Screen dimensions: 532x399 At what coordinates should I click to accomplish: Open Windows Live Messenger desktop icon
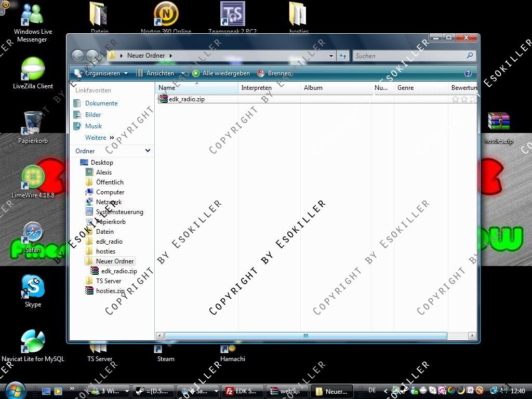pyautogui.click(x=33, y=23)
